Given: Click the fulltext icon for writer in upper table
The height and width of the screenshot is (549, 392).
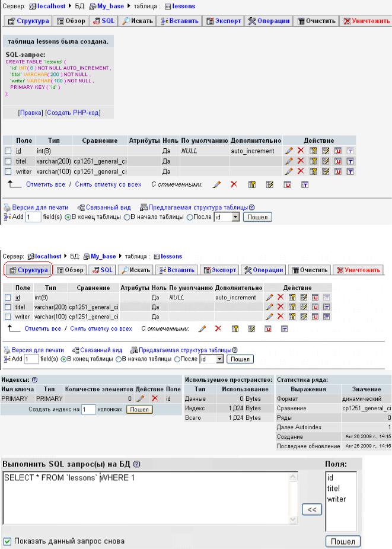Looking at the screenshot, I should click(350, 171).
